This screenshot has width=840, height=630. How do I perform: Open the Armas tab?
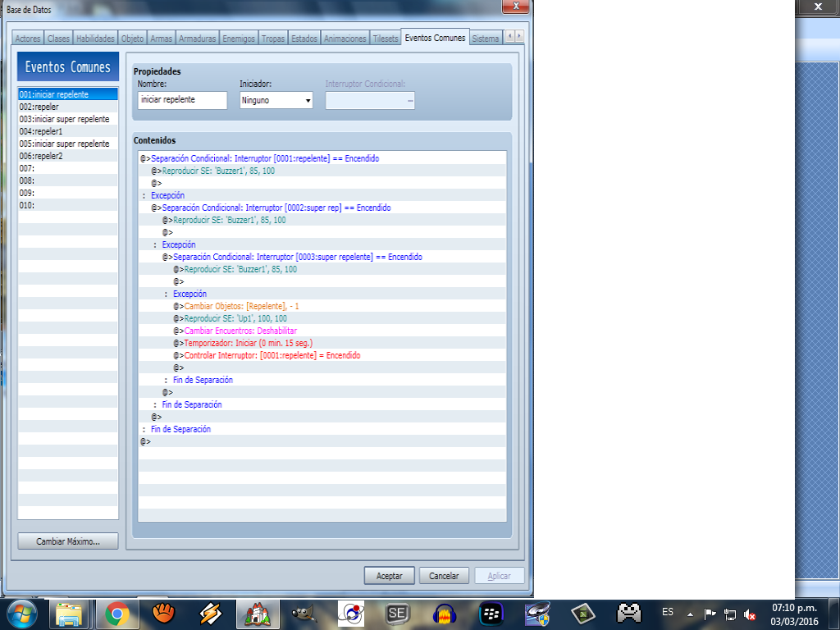(162, 39)
